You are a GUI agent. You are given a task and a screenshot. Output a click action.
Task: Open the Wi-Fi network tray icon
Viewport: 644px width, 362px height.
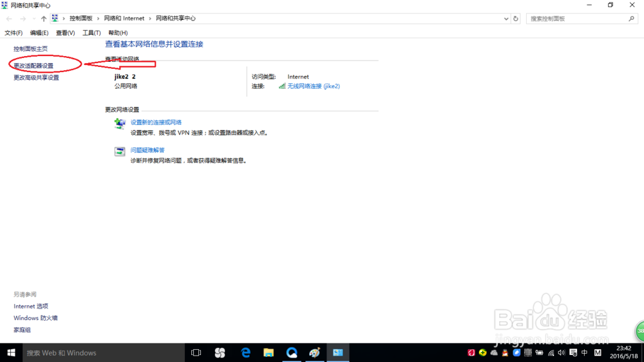coord(551,353)
